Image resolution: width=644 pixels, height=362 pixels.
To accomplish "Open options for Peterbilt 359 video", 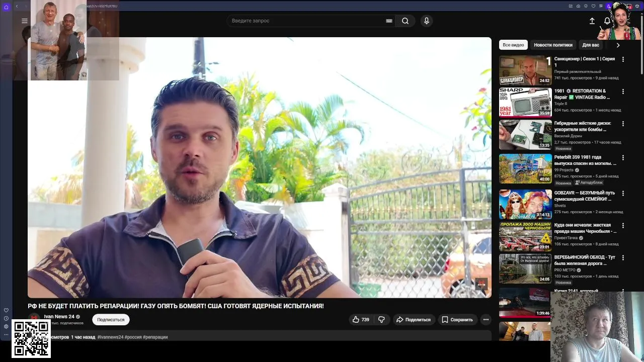I will coord(623,157).
